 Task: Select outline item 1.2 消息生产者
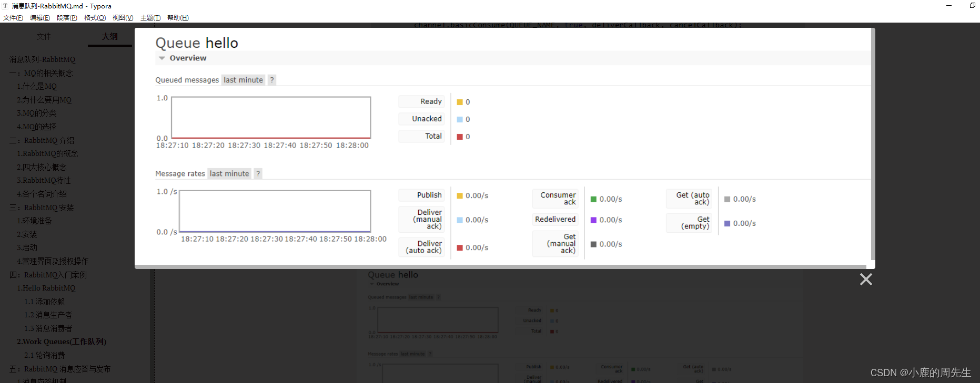coord(48,315)
